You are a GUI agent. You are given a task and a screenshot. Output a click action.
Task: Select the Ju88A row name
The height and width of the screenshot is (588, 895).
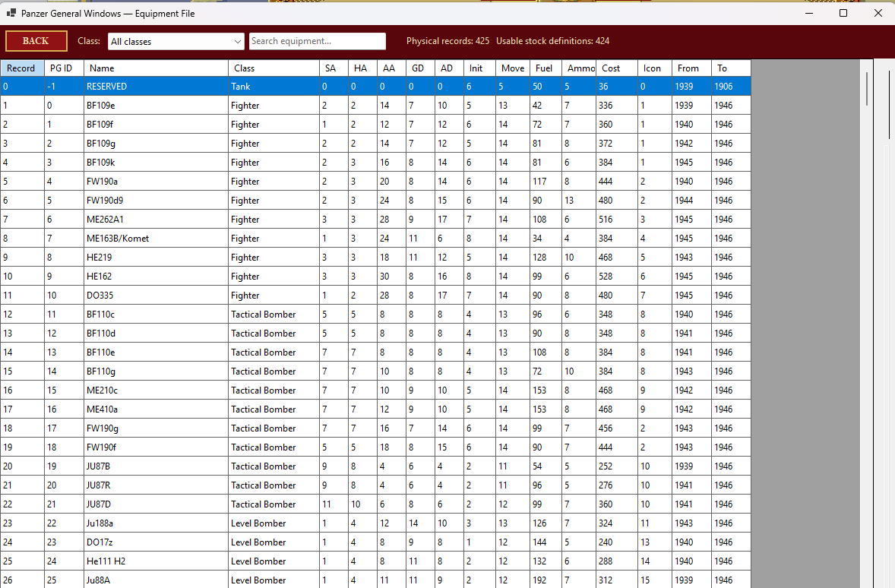coord(156,580)
